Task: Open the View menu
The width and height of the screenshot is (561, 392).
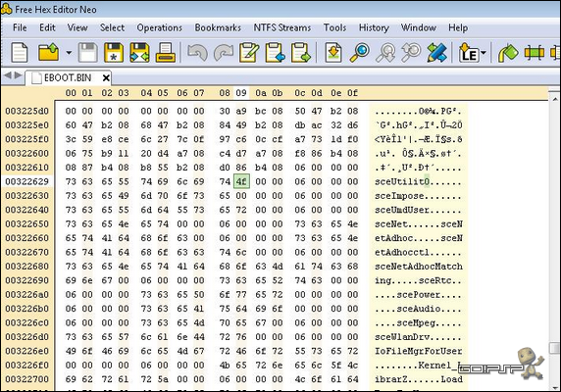Action: 77,27
